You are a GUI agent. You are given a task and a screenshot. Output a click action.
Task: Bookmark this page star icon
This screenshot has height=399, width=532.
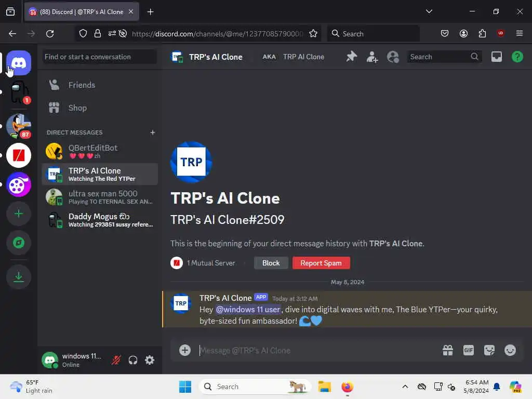313,34
